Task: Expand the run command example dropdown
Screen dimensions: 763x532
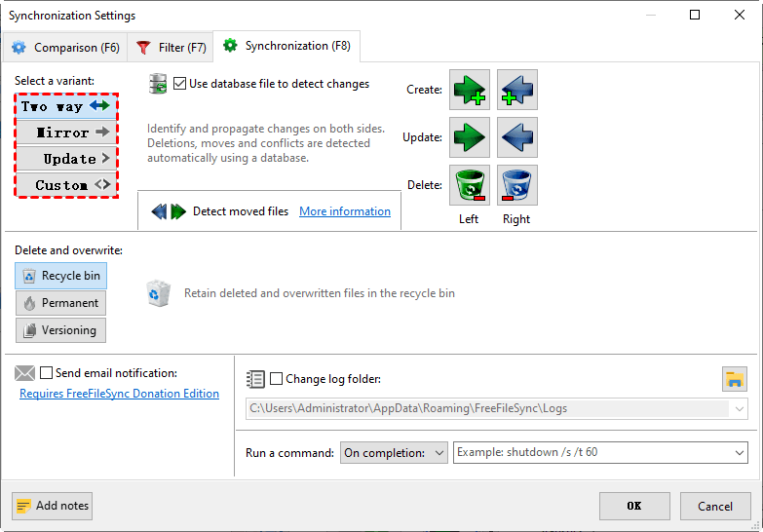Action: click(x=740, y=453)
